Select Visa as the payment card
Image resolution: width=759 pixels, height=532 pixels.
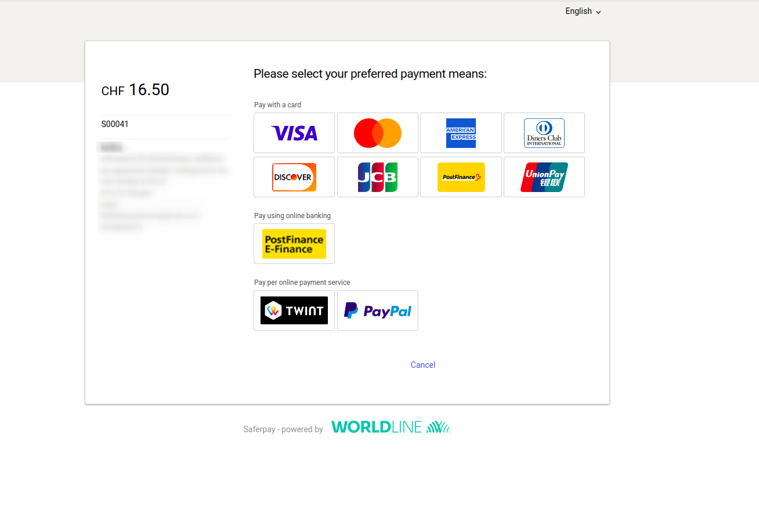pyautogui.click(x=294, y=133)
